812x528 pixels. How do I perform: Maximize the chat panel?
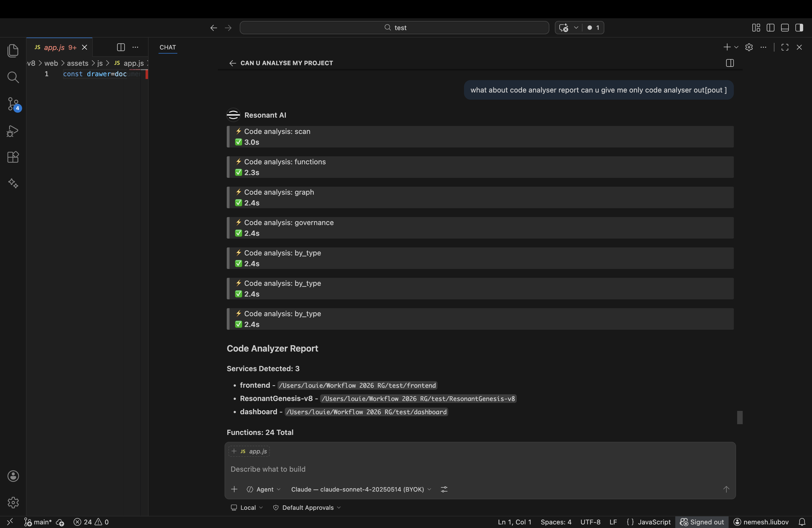[x=785, y=47]
